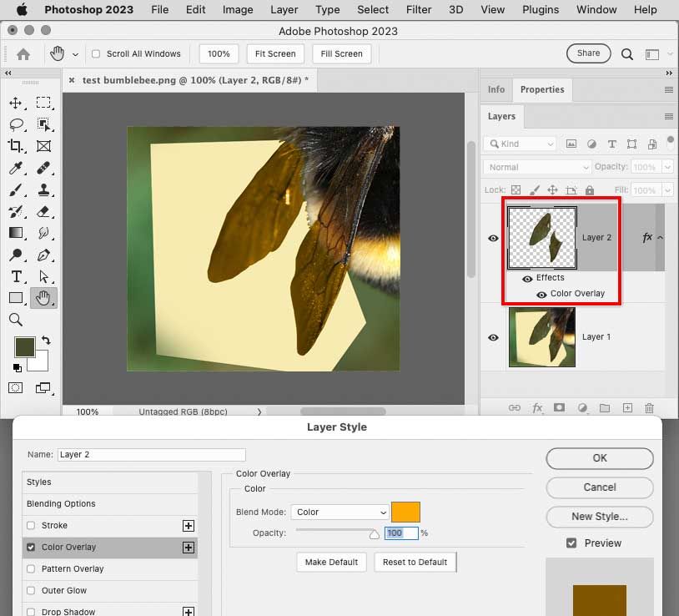Collapse Layer 2 effects with the fx arrow

click(x=659, y=238)
